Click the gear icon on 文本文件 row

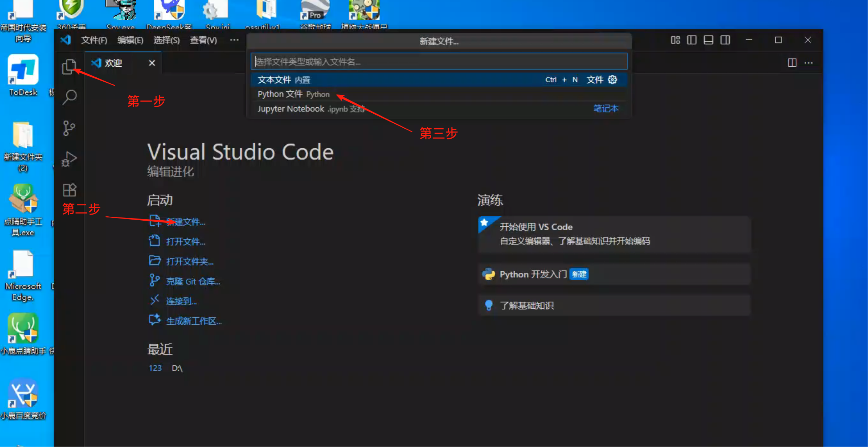pos(612,80)
